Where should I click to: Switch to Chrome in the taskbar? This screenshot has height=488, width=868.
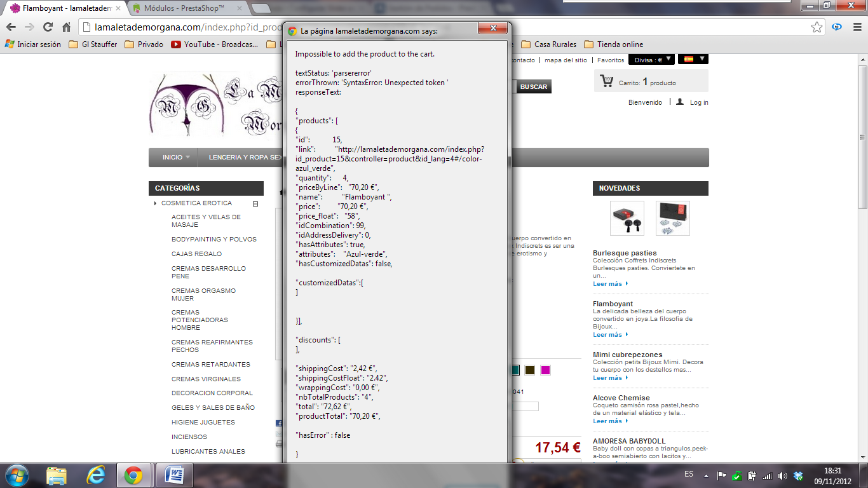[133, 475]
